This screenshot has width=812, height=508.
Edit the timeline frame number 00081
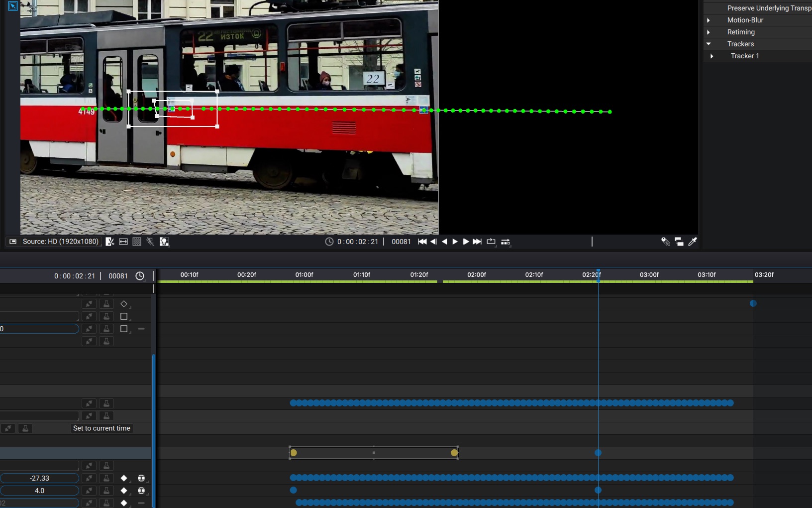click(x=118, y=276)
